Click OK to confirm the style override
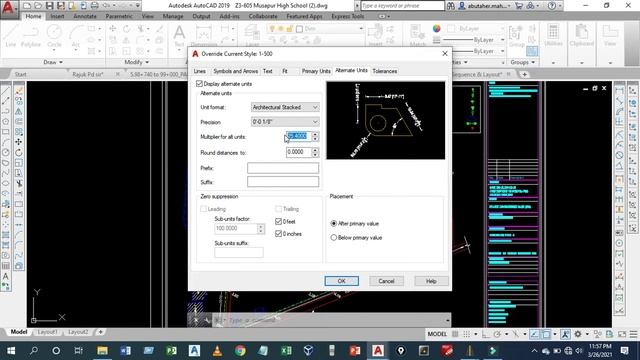Screen dimensions: 640x360 tap(342, 281)
